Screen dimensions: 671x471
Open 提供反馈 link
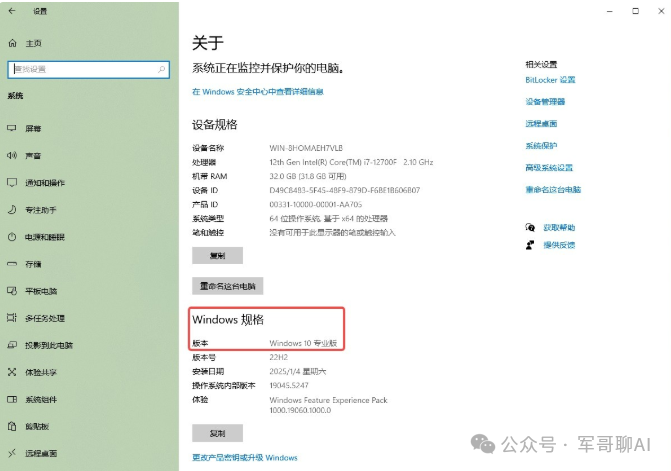coord(559,245)
